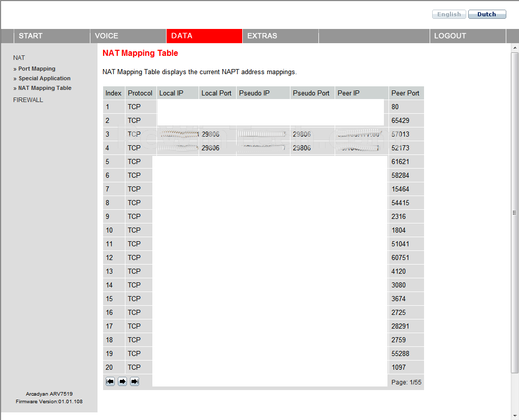519x420 pixels.
Task: Click the Pseudo IP column header
Action: click(263, 93)
